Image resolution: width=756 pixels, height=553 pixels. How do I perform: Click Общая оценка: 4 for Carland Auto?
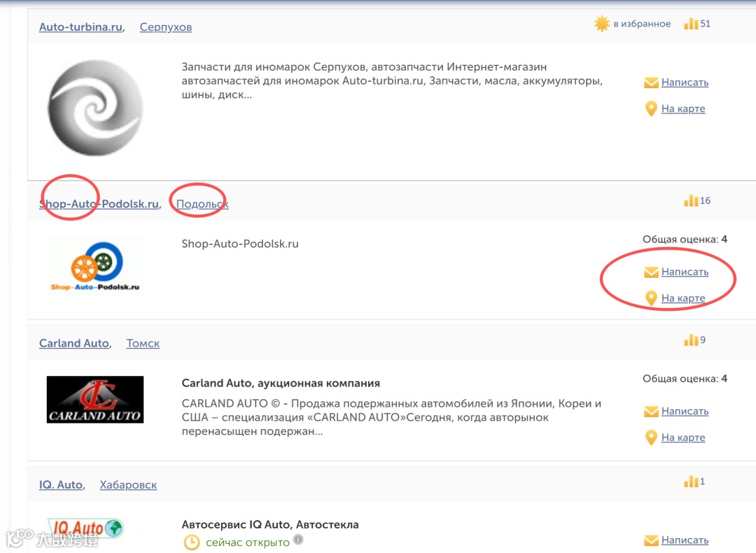(x=685, y=379)
